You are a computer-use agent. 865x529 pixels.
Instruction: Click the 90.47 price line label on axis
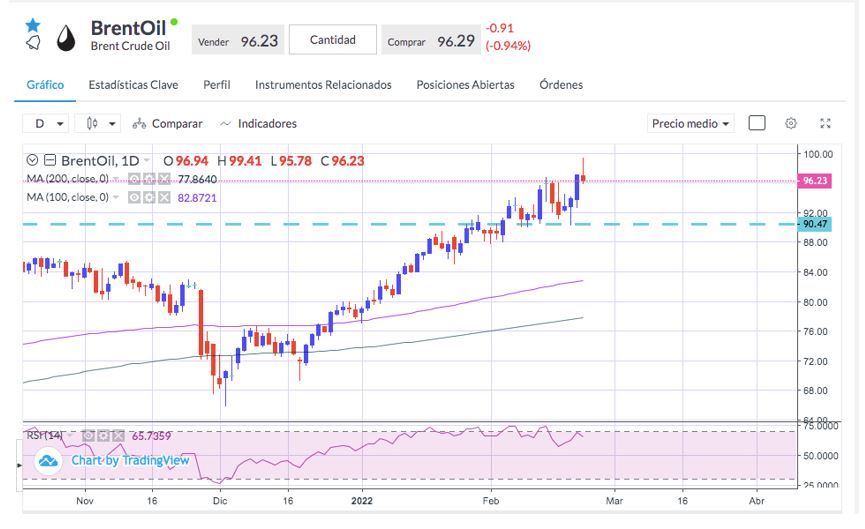click(815, 224)
